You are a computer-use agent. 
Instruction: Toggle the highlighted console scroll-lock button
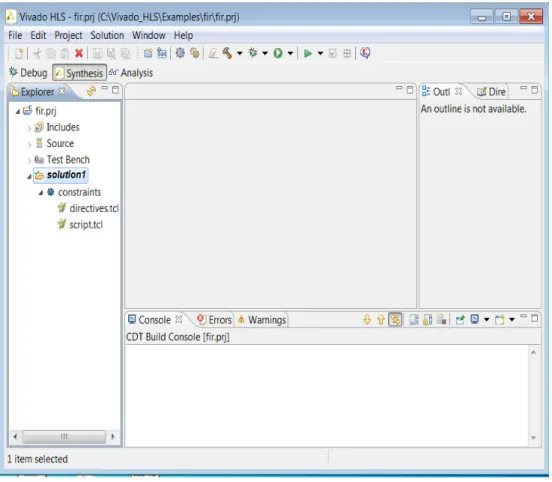[x=395, y=319]
